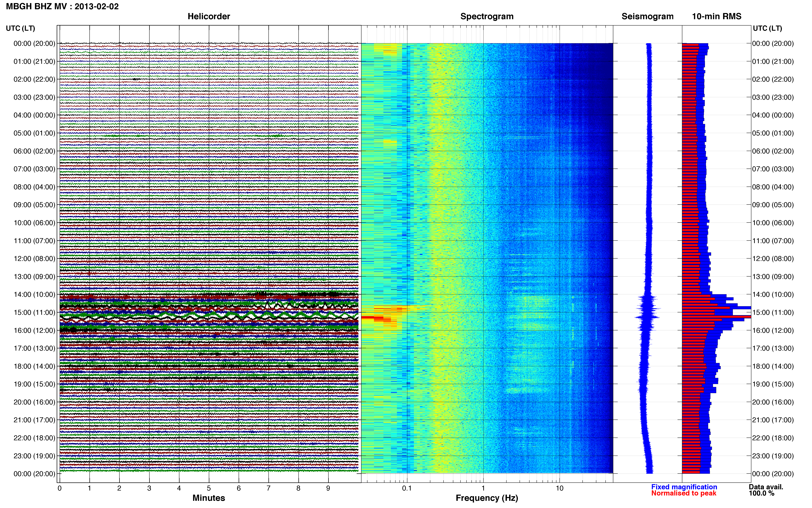Click left axis label '22:00 (18:00)'

click(x=34, y=438)
